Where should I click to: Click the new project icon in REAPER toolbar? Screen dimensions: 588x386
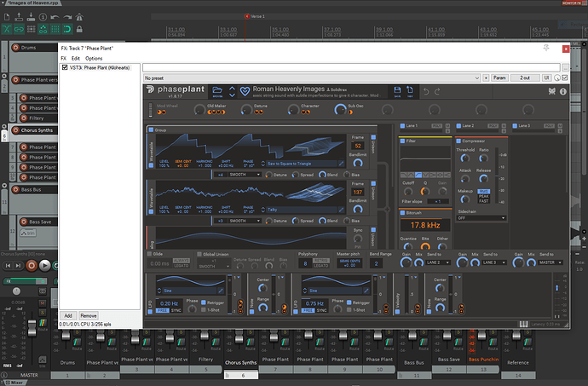pos(7,17)
